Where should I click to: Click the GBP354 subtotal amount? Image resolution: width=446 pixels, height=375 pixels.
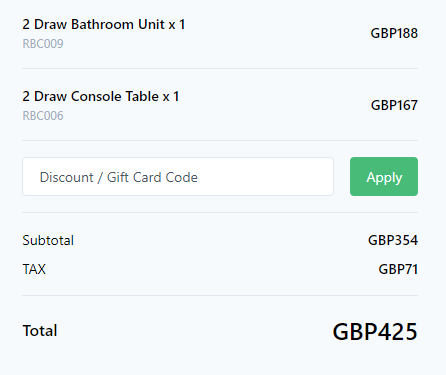coord(393,240)
